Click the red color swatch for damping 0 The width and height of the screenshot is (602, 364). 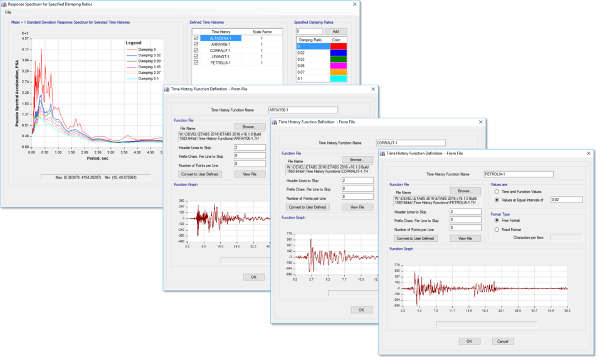(x=338, y=46)
